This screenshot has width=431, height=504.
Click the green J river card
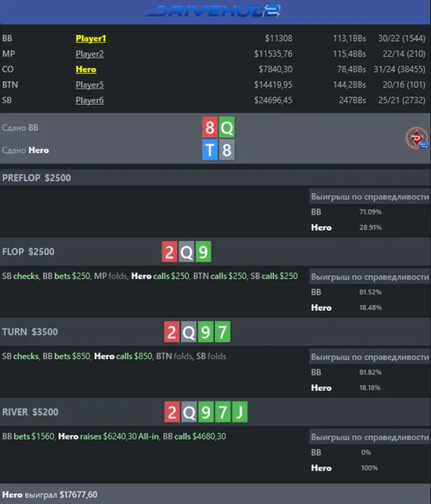pyautogui.click(x=239, y=413)
